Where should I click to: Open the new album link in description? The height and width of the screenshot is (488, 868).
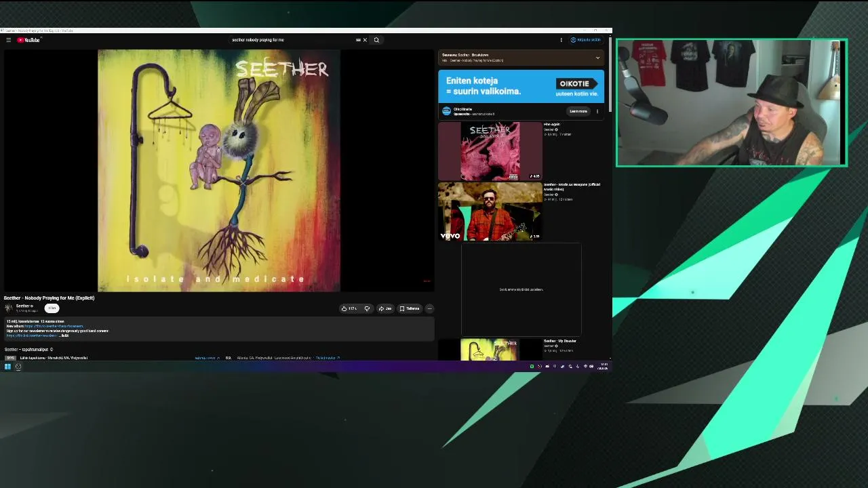[54, 326]
